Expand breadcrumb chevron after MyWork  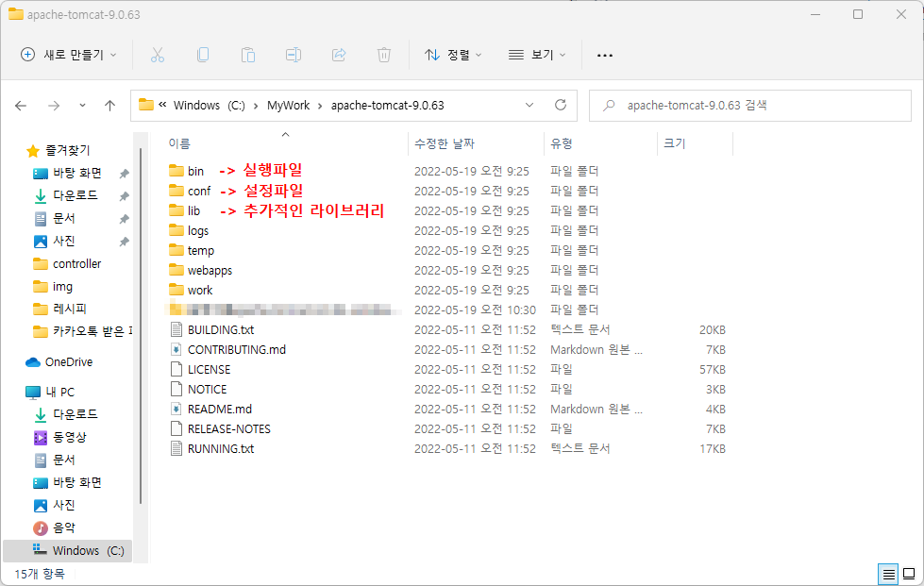pos(320,106)
